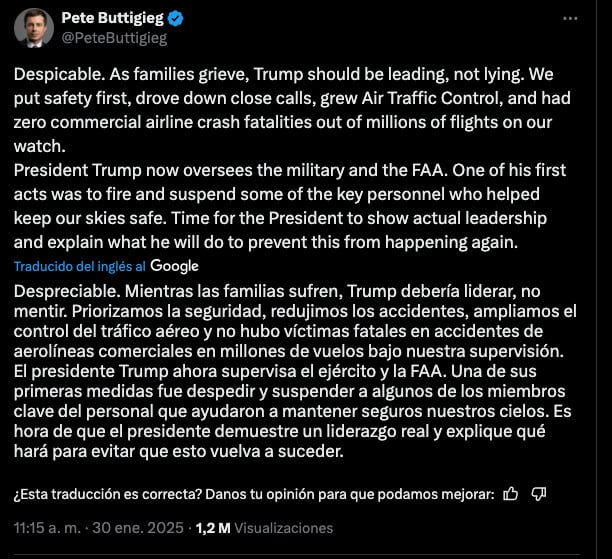Click the Google logo

175,266
